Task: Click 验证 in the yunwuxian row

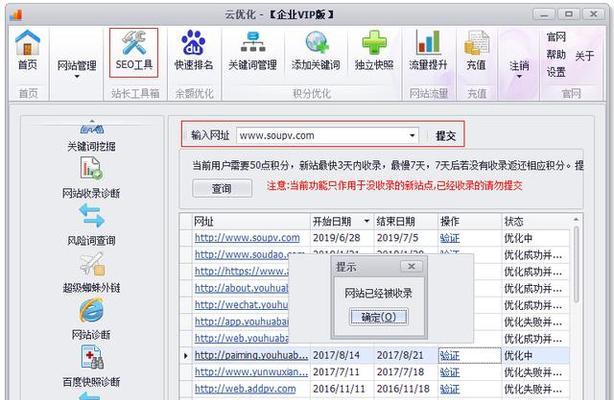Action: click(x=450, y=373)
